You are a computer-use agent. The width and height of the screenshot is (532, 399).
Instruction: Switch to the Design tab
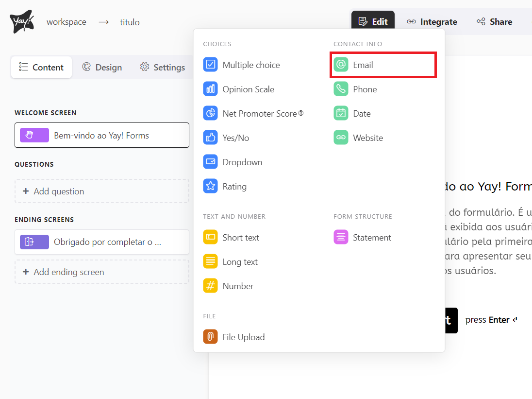(102, 68)
